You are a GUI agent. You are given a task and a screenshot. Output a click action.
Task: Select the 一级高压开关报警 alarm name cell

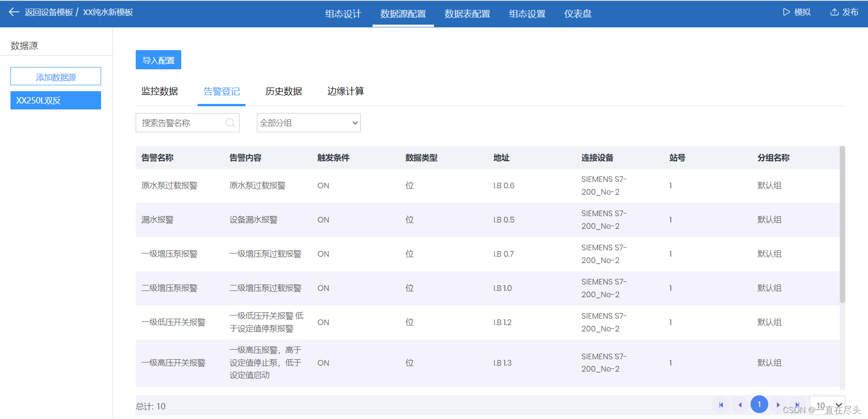coord(174,363)
